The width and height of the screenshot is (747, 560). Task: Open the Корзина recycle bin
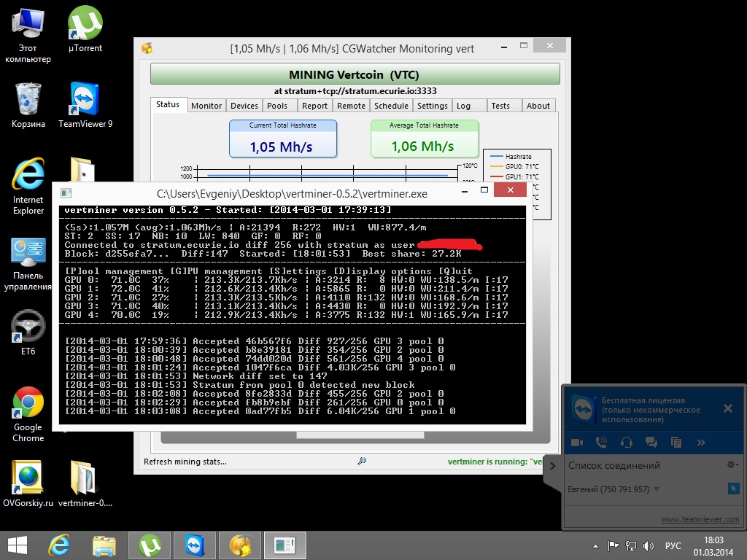(x=28, y=105)
